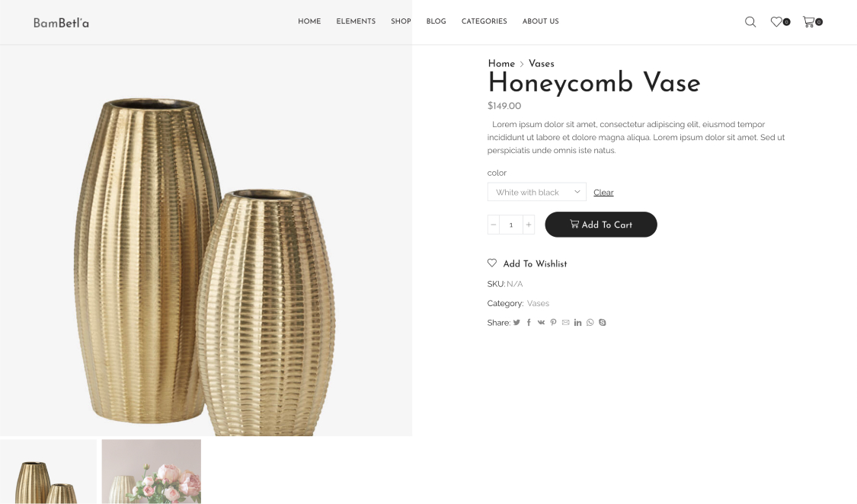Share on Pinterest icon

click(x=553, y=323)
